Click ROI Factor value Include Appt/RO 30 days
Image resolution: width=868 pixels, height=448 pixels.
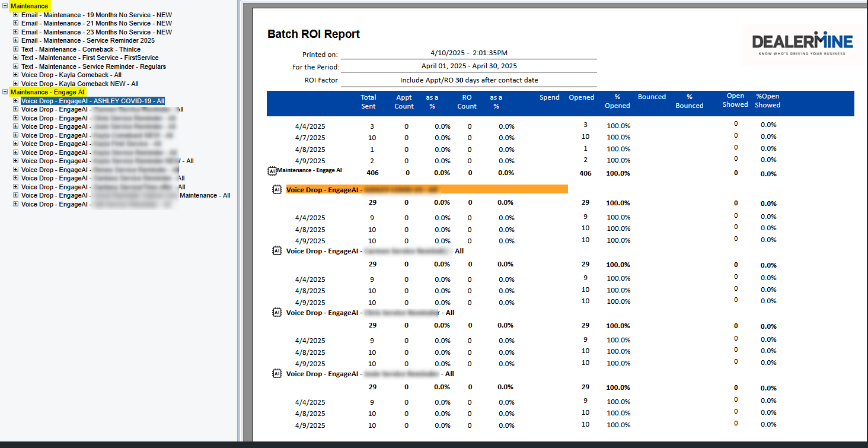pos(469,80)
